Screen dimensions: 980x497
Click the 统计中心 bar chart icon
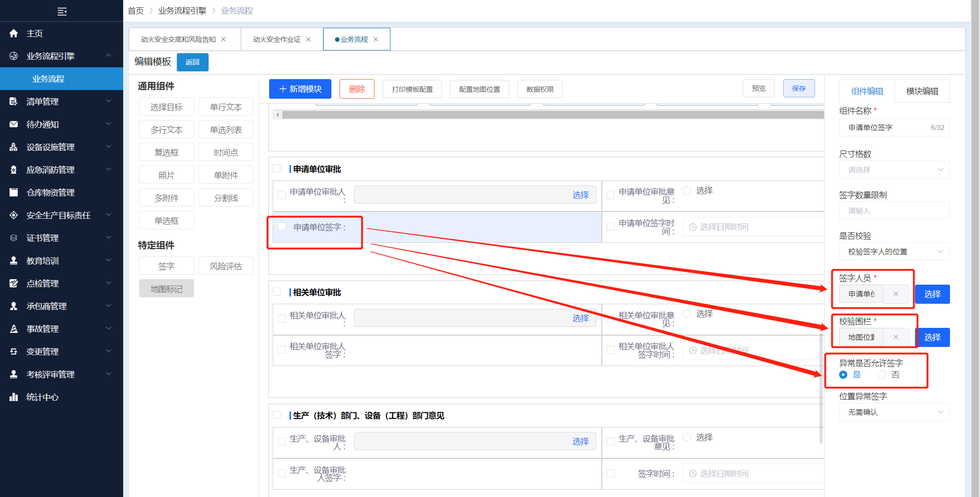[14, 397]
